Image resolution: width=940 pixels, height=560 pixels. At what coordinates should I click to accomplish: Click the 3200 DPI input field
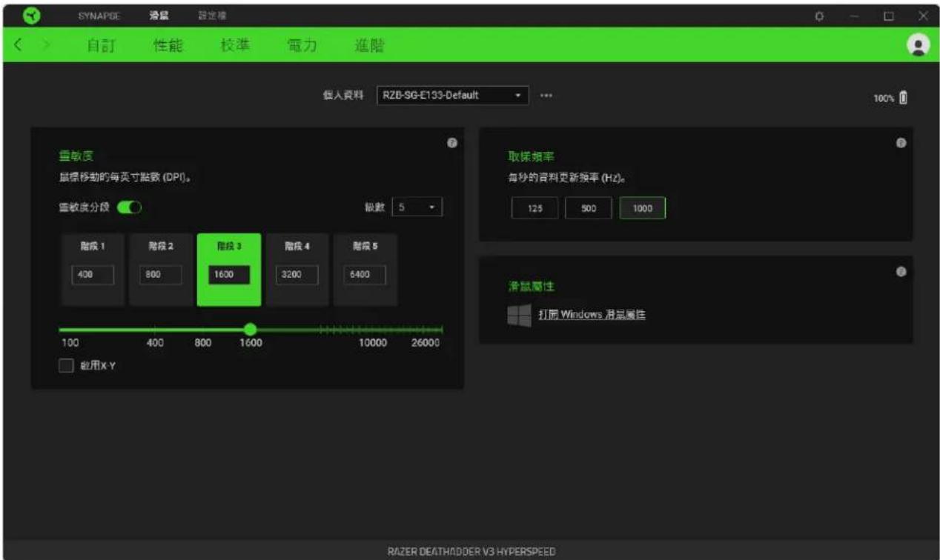297,275
